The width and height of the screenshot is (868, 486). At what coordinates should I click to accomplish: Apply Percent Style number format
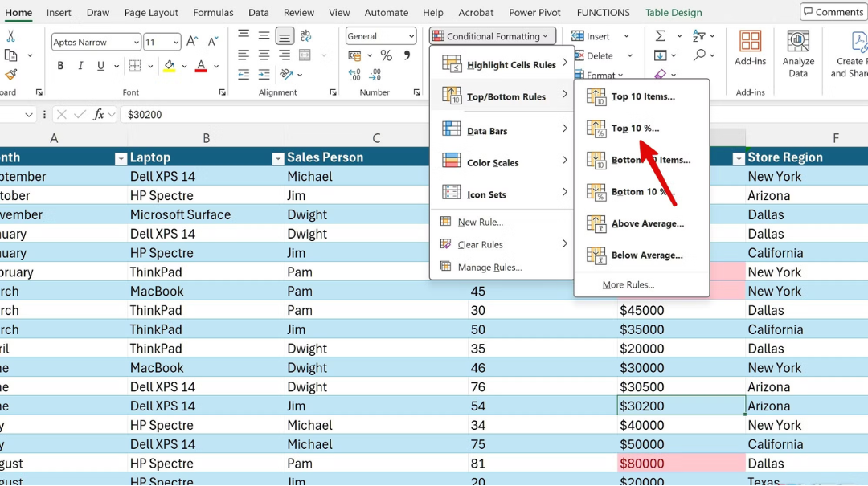386,55
